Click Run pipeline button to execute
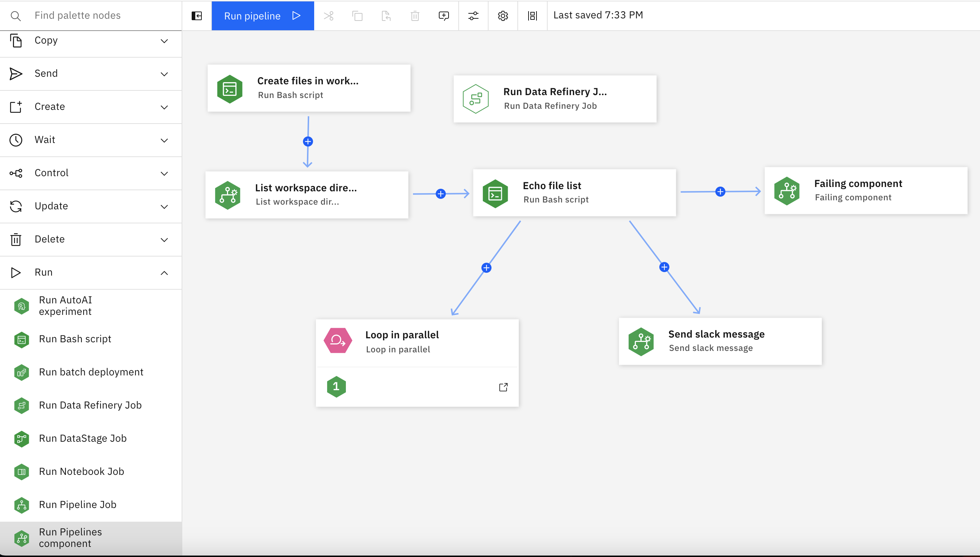Image resolution: width=980 pixels, height=557 pixels. pos(263,15)
